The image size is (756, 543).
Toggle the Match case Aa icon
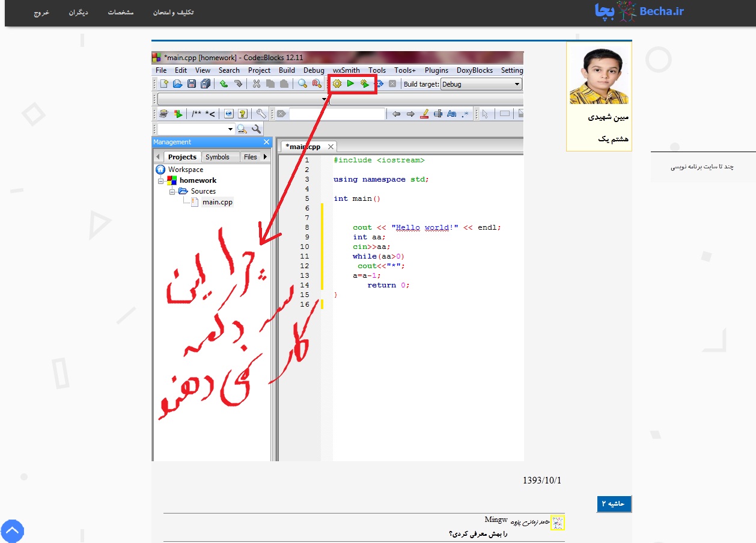pyautogui.click(x=451, y=114)
